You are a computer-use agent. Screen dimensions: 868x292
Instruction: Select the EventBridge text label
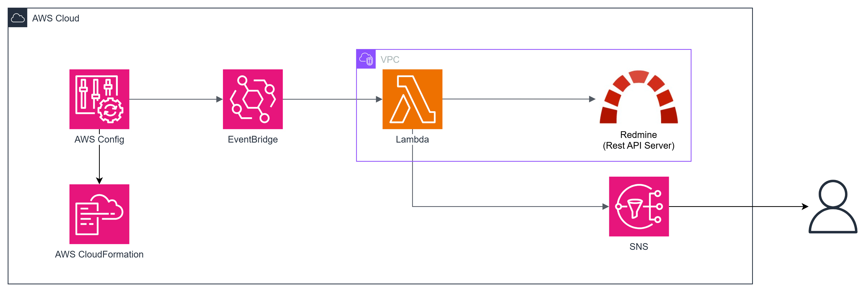pyautogui.click(x=253, y=139)
